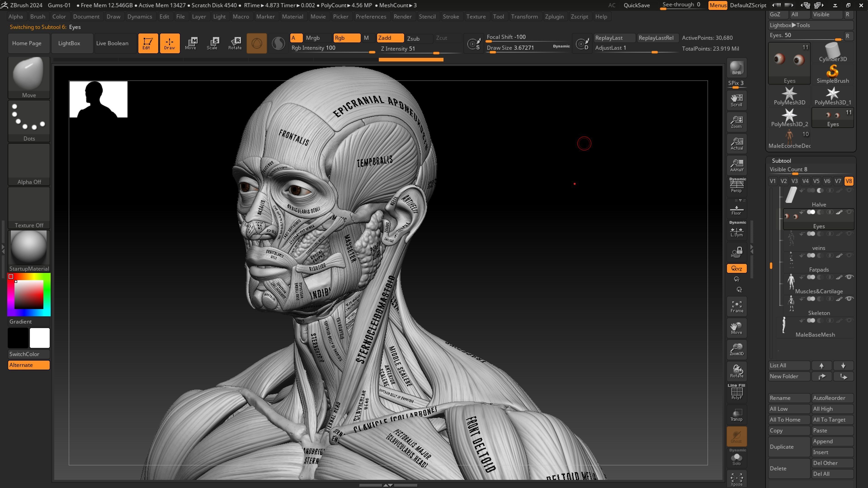
Task: Open the Alpha Off selector
Action: tap(29, 164)
